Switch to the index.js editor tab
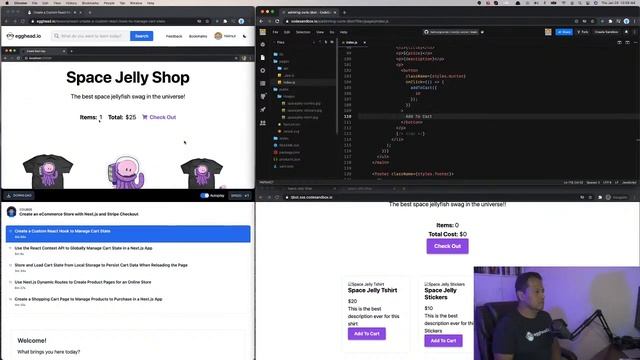This screenshot has height=360, width=640. pyautogui.click(x=352, y=42)
